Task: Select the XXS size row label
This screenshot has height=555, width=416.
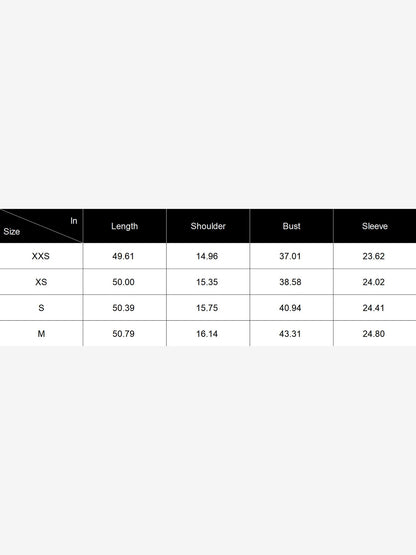Action: pyautogui.click(x=41, y=256)
